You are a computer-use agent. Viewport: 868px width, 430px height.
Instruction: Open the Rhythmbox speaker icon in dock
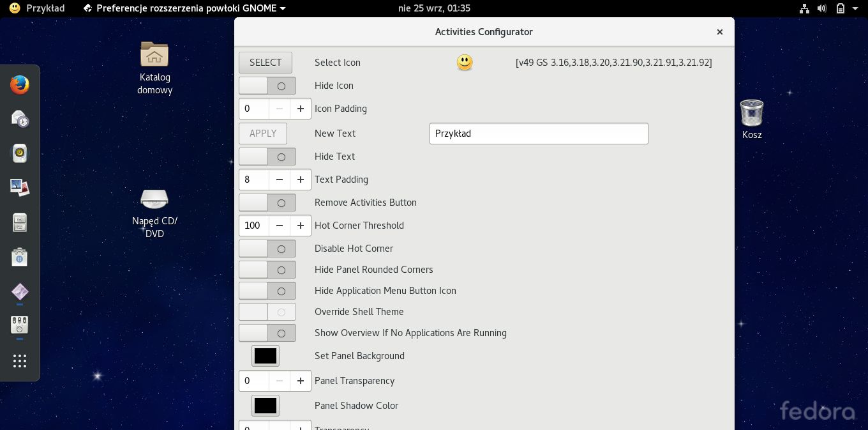pos(20,154)
